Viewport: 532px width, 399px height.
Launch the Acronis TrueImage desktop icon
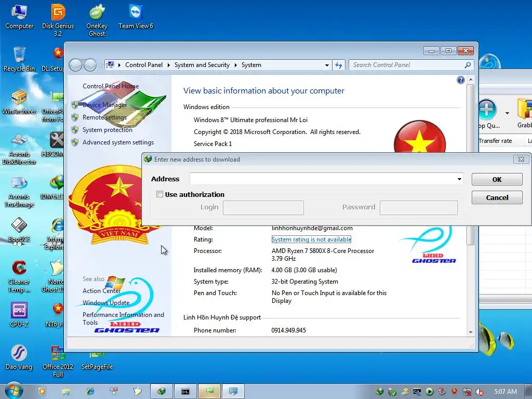pyautogui.click(x=19, y=191)
